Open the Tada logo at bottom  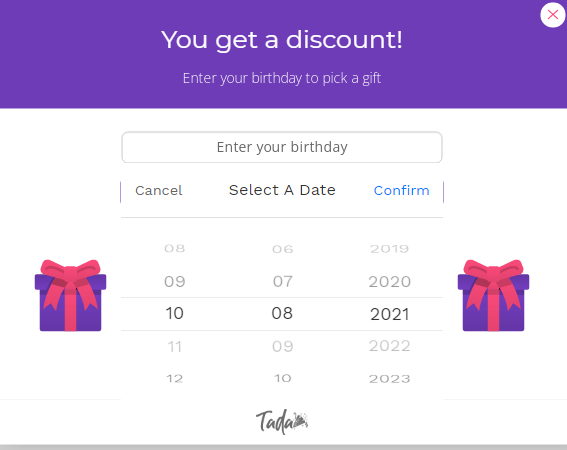pos(282,422)
